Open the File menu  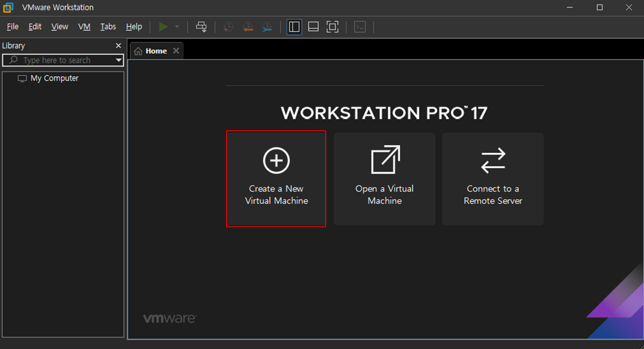tap(13, 26)
